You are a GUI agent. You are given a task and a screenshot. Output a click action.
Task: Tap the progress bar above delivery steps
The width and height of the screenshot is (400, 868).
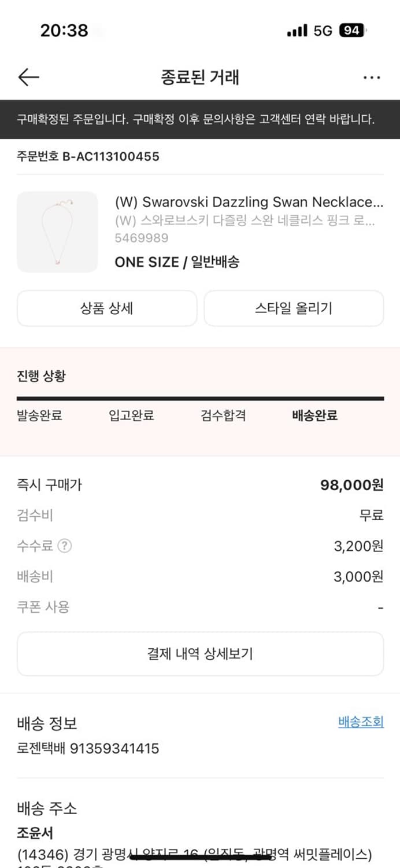coord(200,397)
